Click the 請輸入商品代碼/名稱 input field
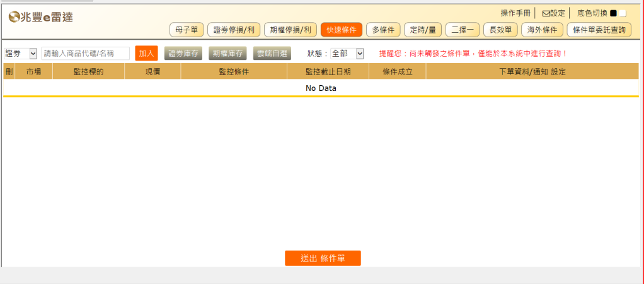This screenshot has width=644, height=284. pyautogui.click(x=86, y=54)
